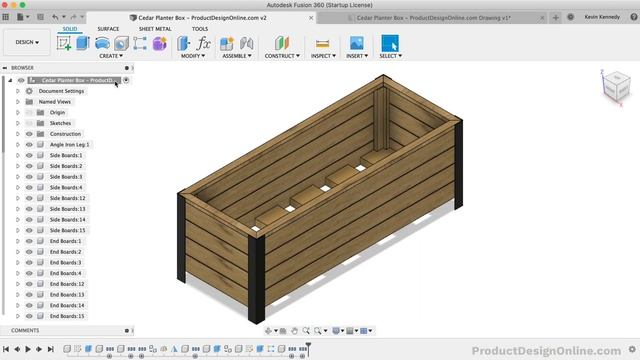Select the Create Sketch tool
This screenshot has width=640, height=360.
point(64,43)
